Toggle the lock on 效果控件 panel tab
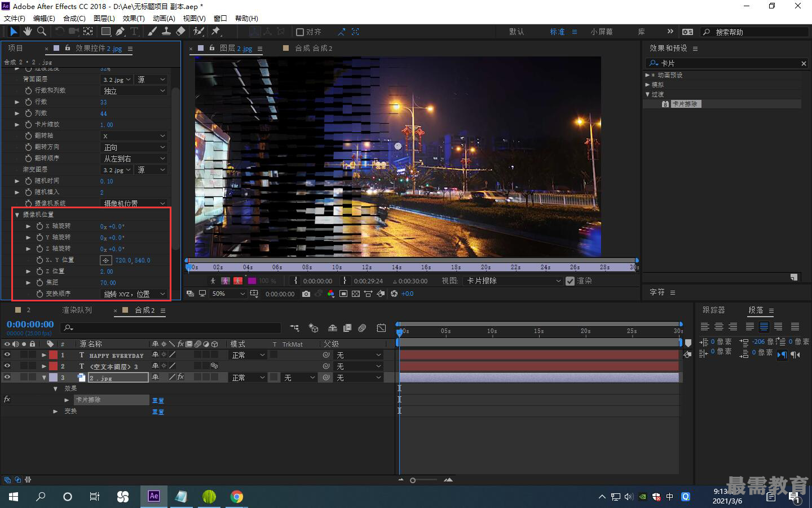 click(x=68, y=48)
